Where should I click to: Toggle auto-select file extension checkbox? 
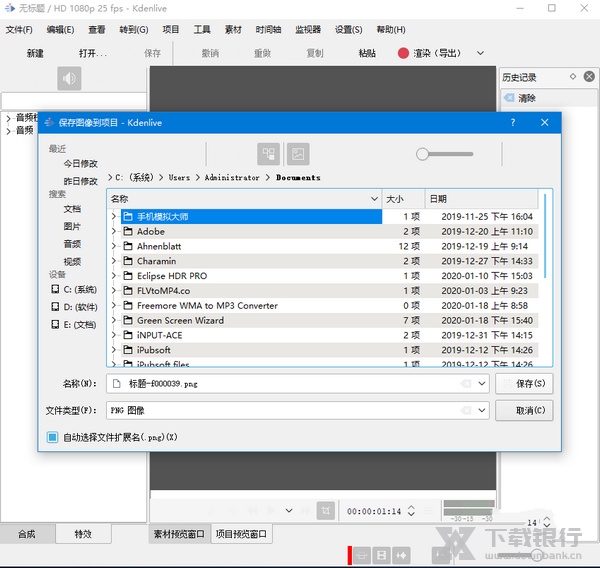coord(52,437)
